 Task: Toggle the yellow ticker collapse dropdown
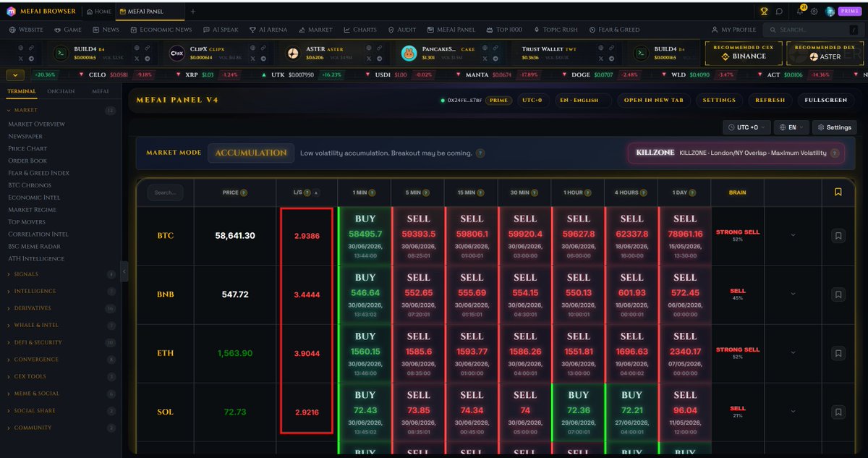click(15, 75)
